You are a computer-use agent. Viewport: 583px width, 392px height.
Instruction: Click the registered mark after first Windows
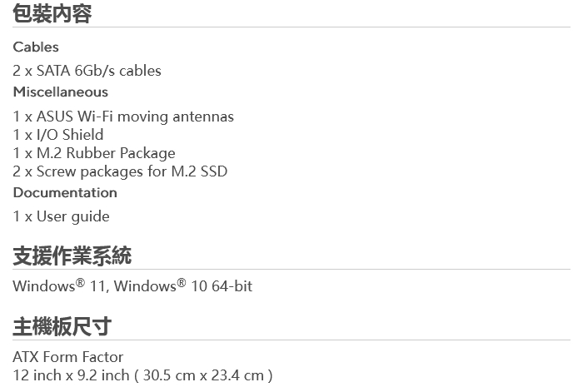pos(81,283)
